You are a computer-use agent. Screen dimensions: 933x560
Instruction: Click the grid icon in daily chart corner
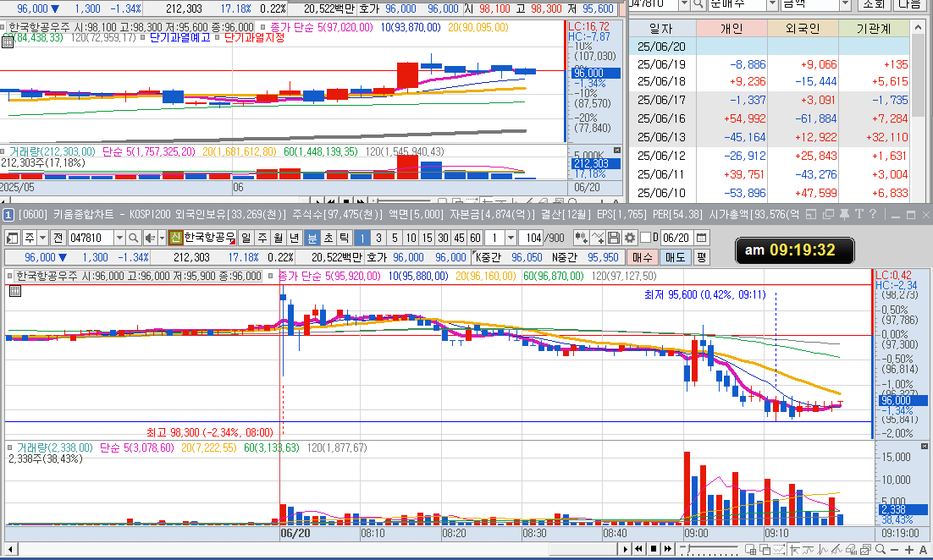[8, 42]
